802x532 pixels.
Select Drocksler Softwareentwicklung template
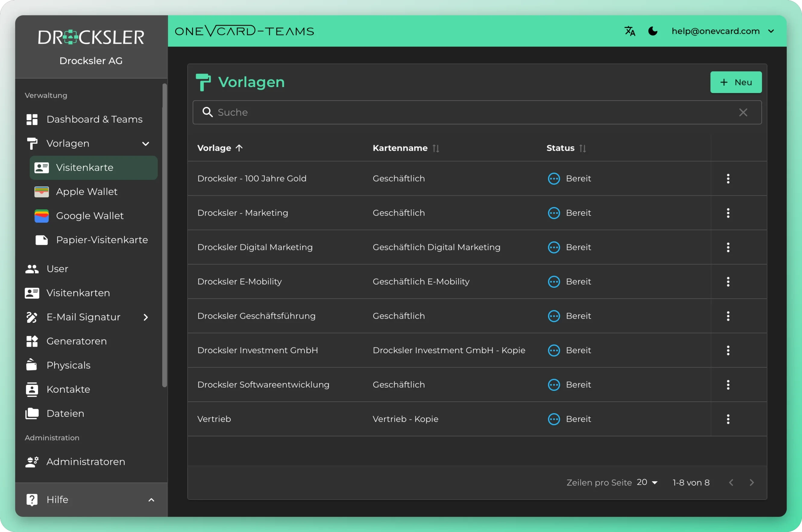263,385
